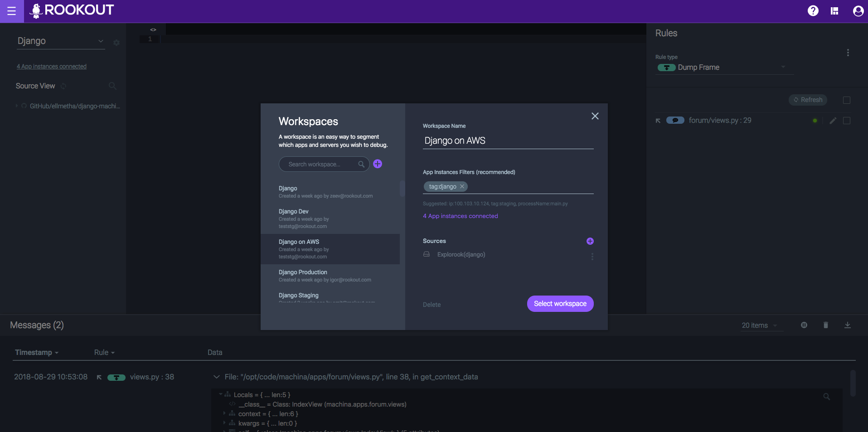Search message data magnifier icon
This screenshot has width=868, height=432.
(827, 397)
